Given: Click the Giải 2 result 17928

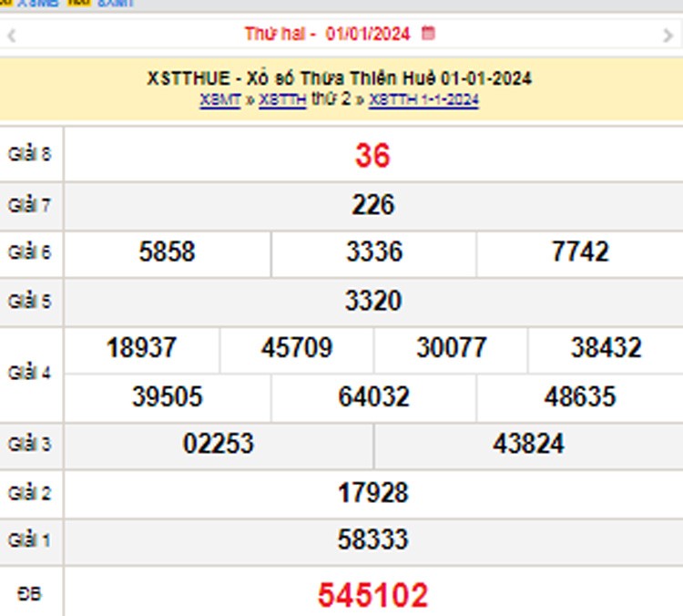Looking at the screenshot, I should (372, 493).
